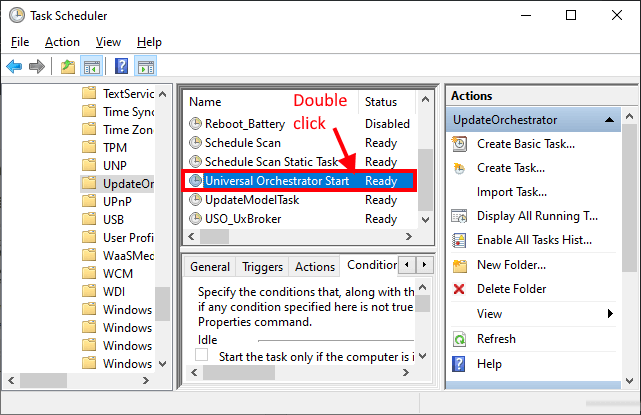
Task: Open the View menu in menu bar
Action: 108,42
